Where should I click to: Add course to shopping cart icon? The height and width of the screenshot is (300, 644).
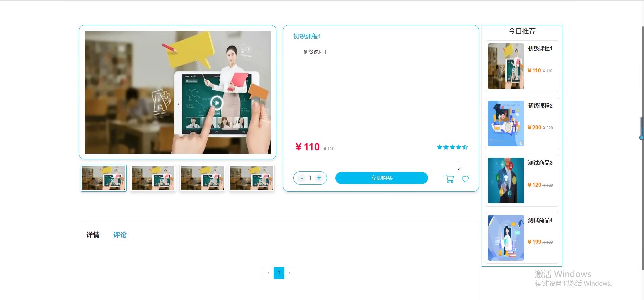(450, 179)
